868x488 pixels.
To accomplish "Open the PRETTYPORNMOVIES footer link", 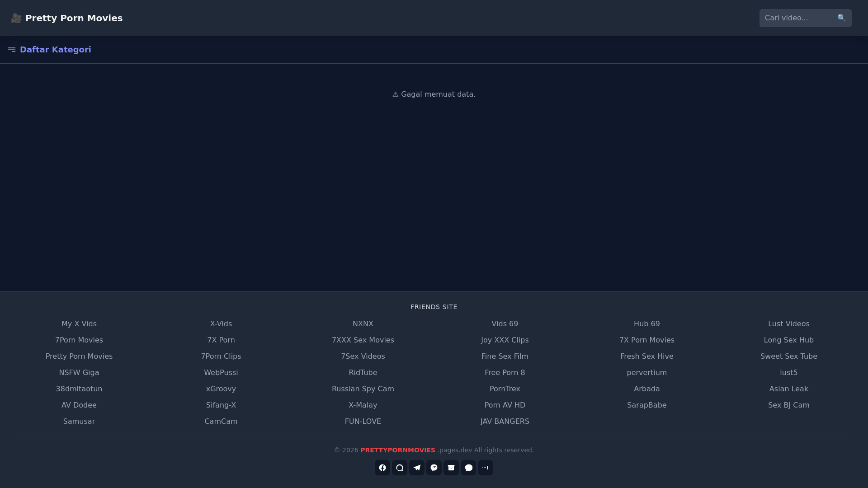I will [x=398, y=450].
